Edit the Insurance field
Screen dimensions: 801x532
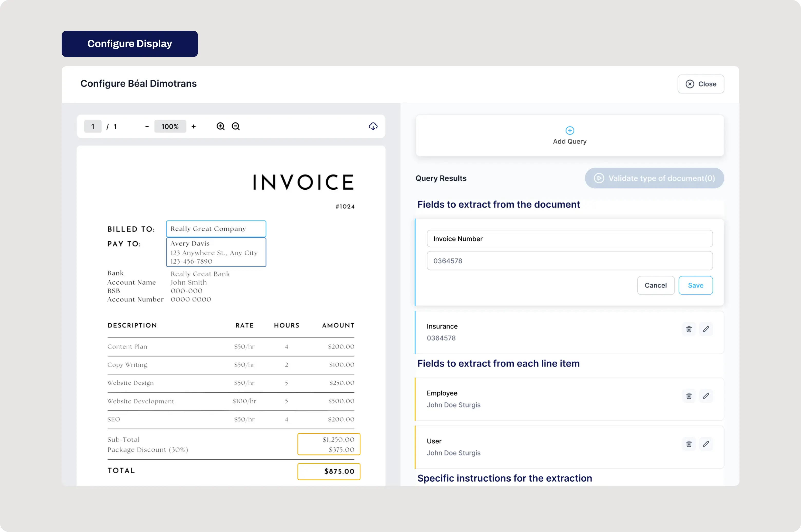(x=706, y=329)
